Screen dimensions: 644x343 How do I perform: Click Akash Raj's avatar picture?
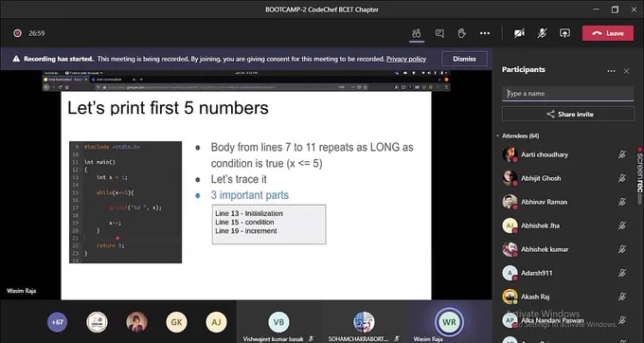click(510, 297)
